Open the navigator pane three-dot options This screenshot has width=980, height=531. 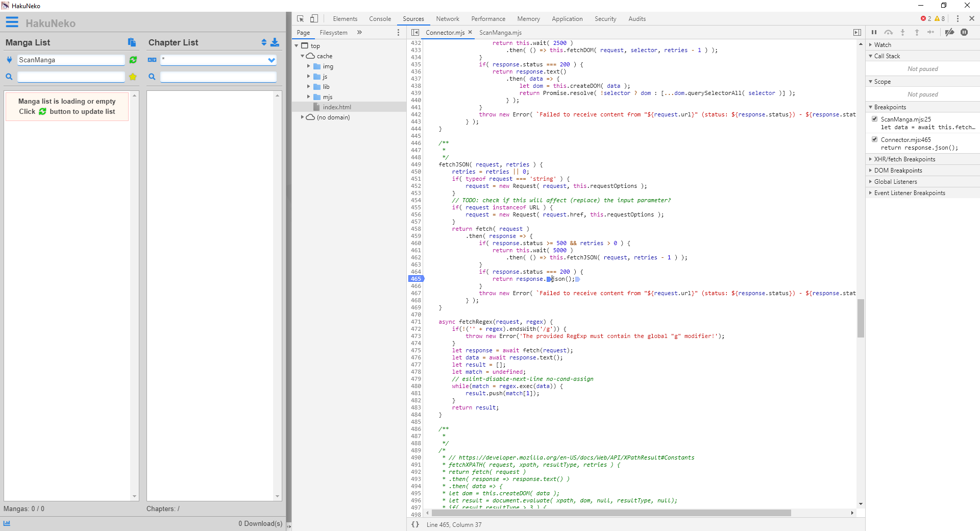(399, 32)
